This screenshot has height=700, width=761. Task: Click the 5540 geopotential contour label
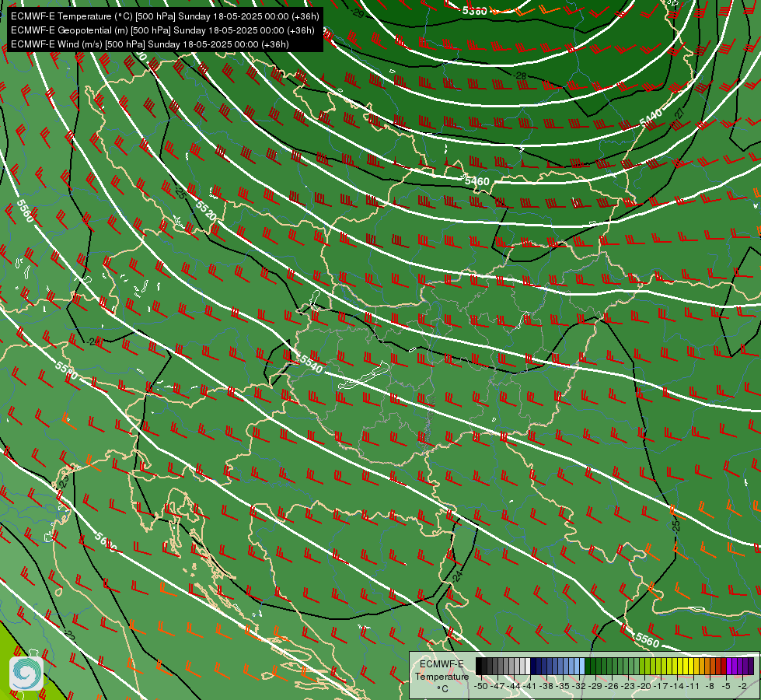[x=311, y=363]
